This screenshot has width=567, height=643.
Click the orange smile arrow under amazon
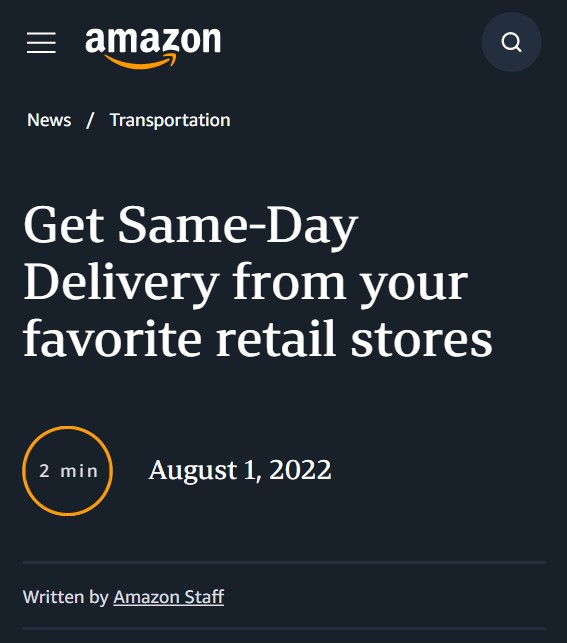click(x=141, y=61)
